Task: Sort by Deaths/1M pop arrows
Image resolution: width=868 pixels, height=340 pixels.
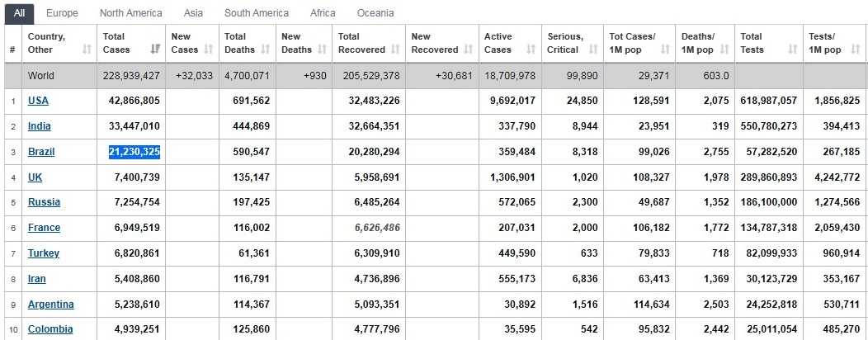Action: click(724, 50)
